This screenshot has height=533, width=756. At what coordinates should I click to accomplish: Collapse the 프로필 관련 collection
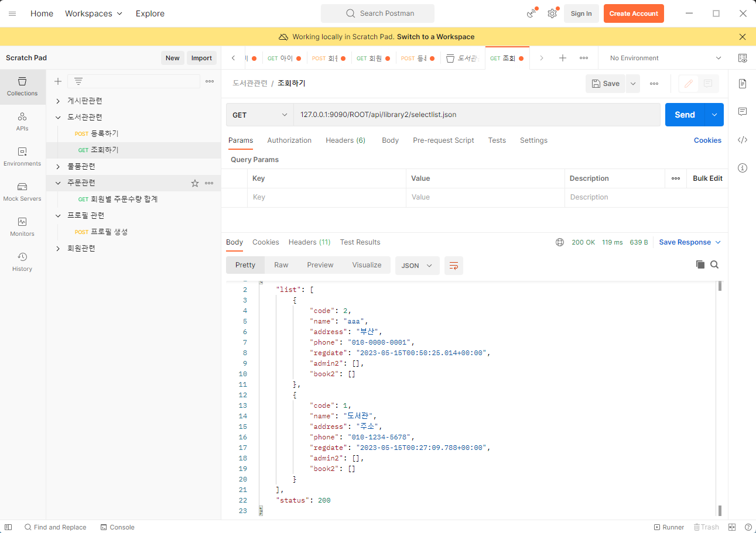pos(58,216)
